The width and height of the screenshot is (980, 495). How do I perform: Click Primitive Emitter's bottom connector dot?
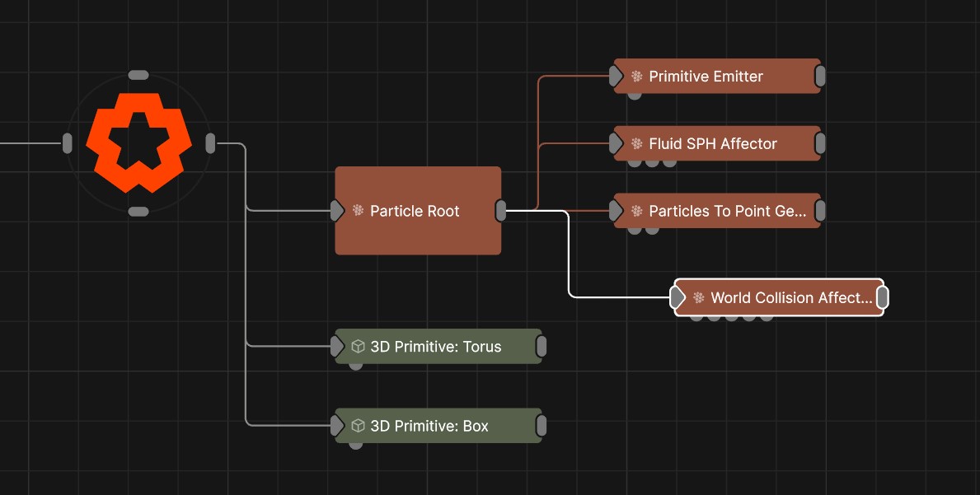[635, 96]
